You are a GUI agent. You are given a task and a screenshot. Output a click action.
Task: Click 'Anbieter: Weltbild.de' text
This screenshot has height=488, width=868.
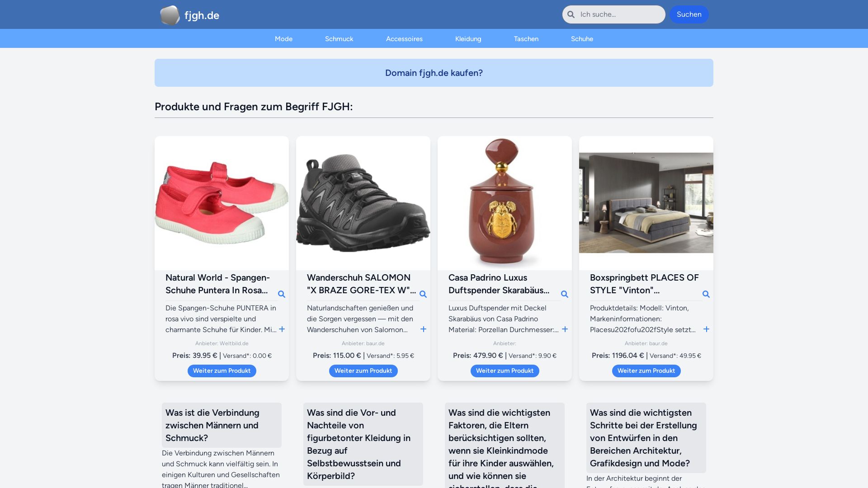(222, 343)
